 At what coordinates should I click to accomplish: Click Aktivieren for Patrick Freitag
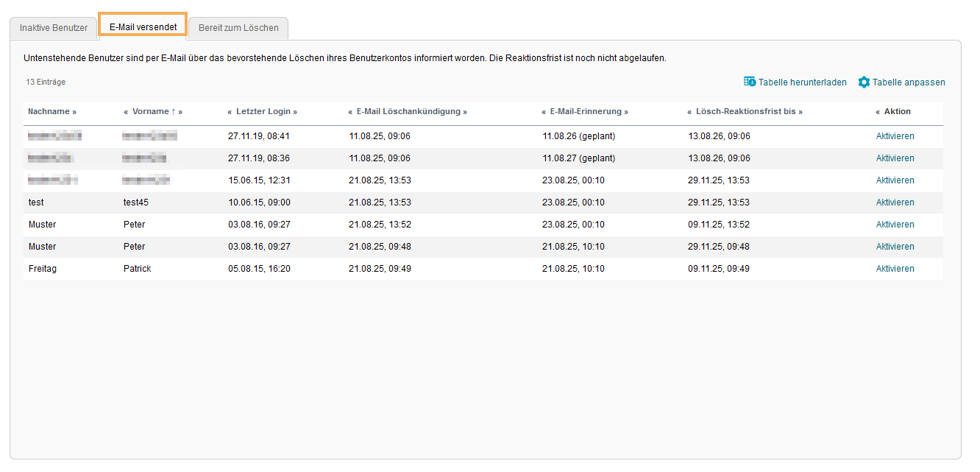click(895, 269)
